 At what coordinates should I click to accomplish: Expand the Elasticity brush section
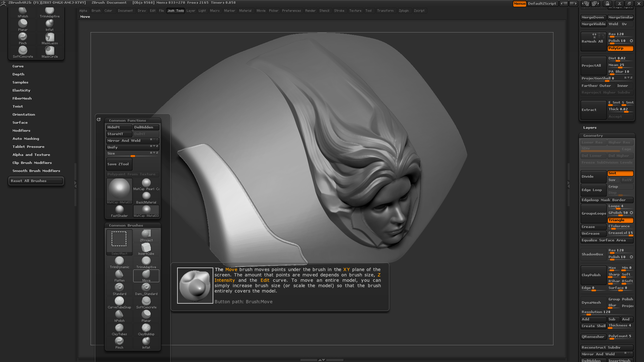tap(21, 90)
